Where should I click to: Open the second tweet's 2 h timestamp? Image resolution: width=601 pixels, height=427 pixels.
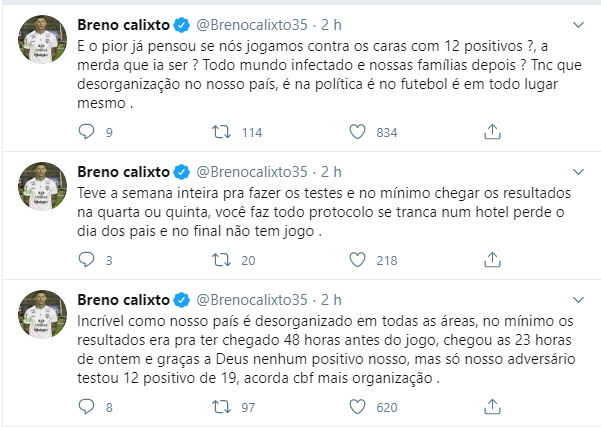tap(330, 171)
